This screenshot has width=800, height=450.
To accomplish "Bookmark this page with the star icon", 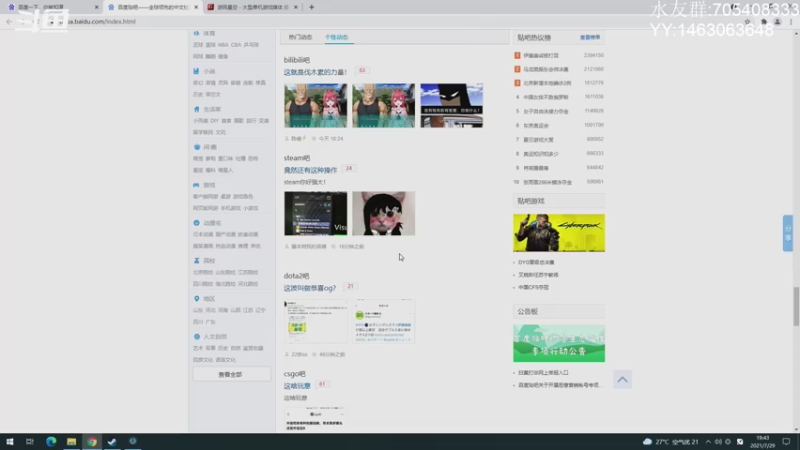I will 747,21.
